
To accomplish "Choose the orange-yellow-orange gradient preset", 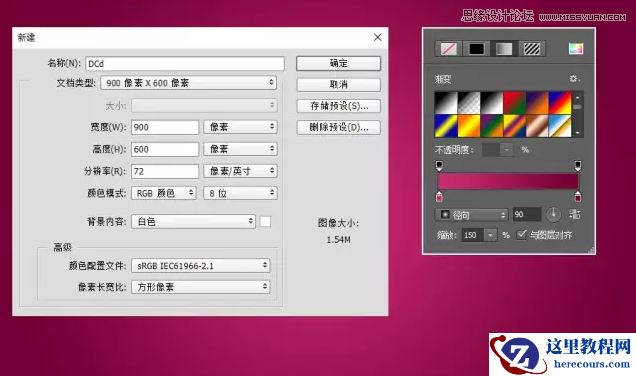I will click(x=468, y=126).
